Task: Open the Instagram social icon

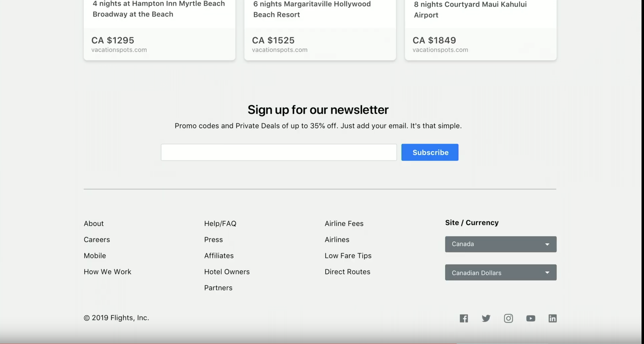Action: coord(508,318)
